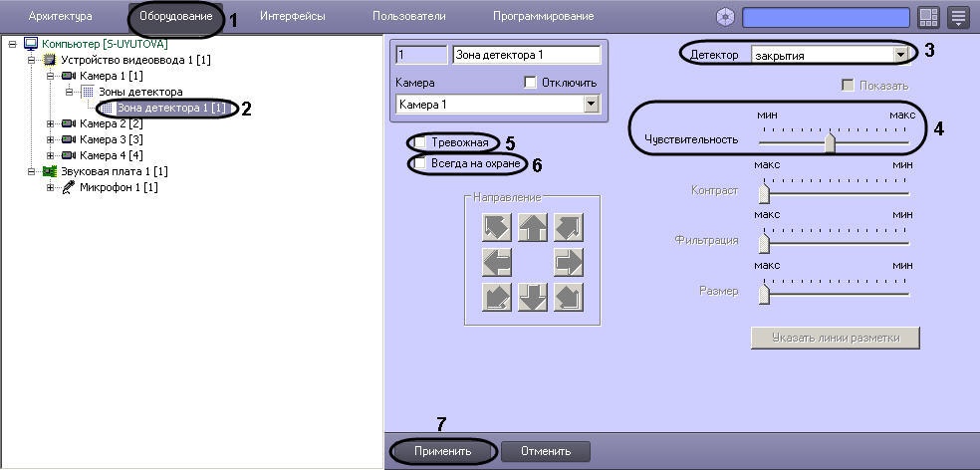
Task: Switch to the Оборудование tab
Action: pos(175,17)
